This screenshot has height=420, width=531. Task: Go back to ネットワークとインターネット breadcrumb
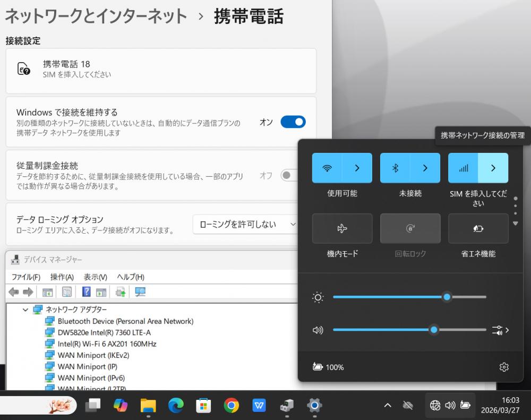tap(96, 16)
